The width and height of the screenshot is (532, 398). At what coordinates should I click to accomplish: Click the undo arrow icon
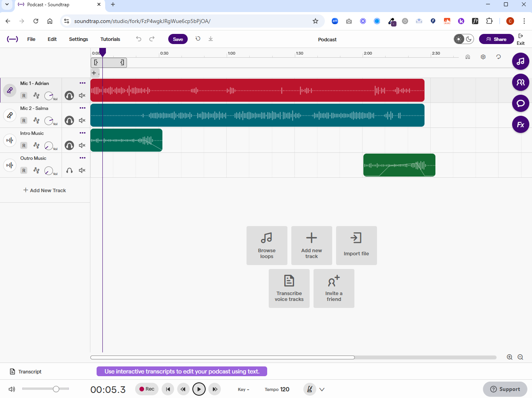pyautogui.click(x=139, y=39)
